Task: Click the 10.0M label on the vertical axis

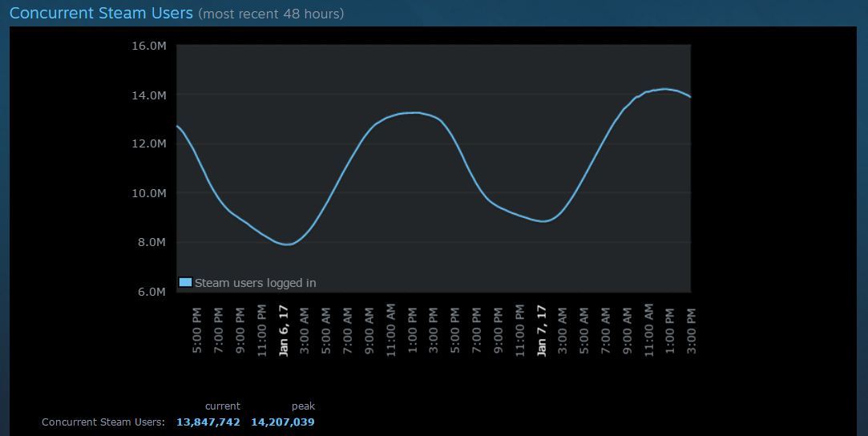Action: coord(148,193)
